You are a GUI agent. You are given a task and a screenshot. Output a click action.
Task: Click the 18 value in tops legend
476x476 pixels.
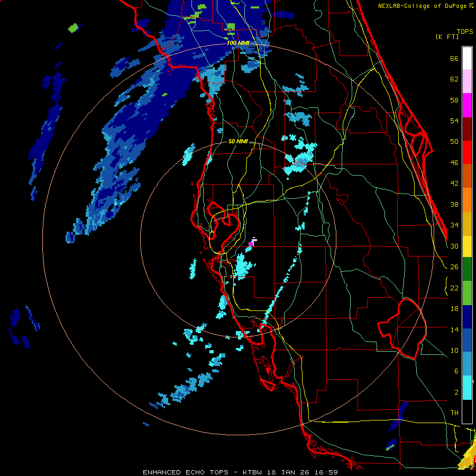[454, 308]
